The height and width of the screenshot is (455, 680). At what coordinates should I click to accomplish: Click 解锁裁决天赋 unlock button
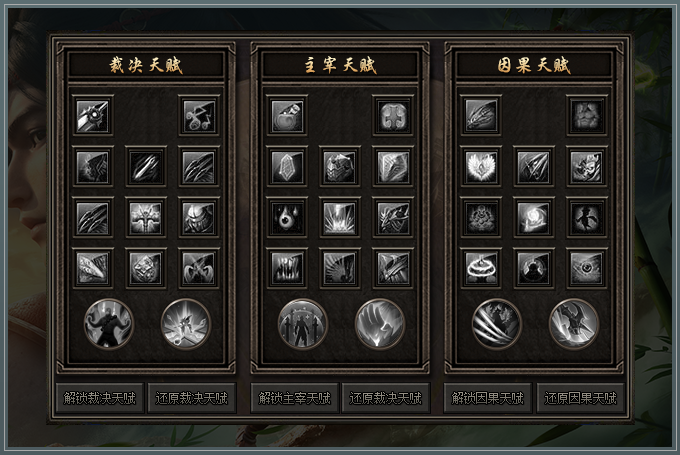click(100, 398)
